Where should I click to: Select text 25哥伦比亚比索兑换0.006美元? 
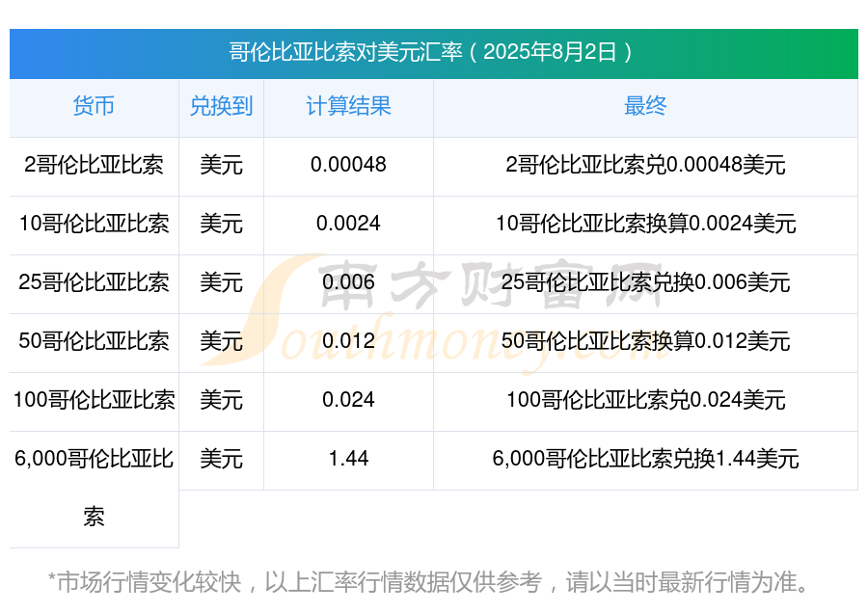click(645, 282)
